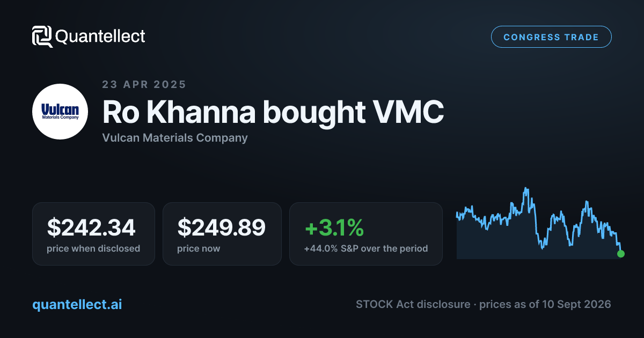Click the Vulcan Materials Company subtitle
The image size is (644, 338).
pos(175,138)
